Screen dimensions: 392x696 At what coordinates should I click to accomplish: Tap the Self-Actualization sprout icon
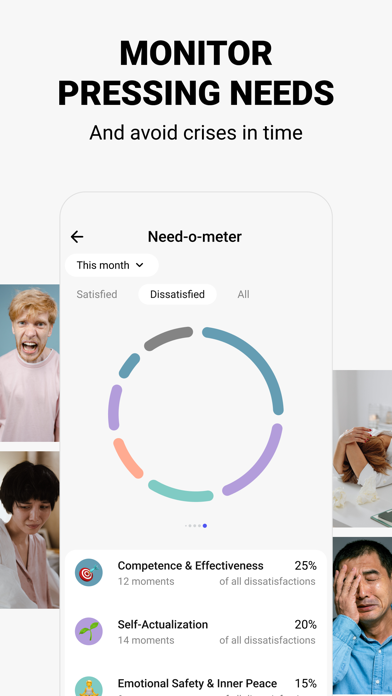click(89, 631)
